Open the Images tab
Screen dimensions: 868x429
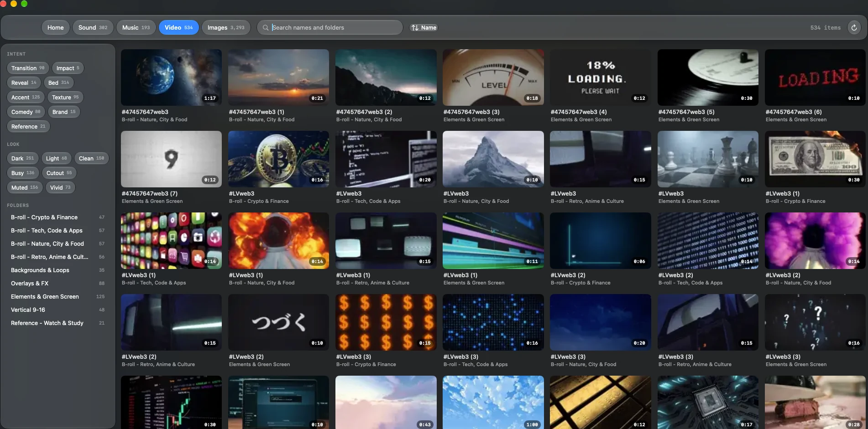(226, 27)
